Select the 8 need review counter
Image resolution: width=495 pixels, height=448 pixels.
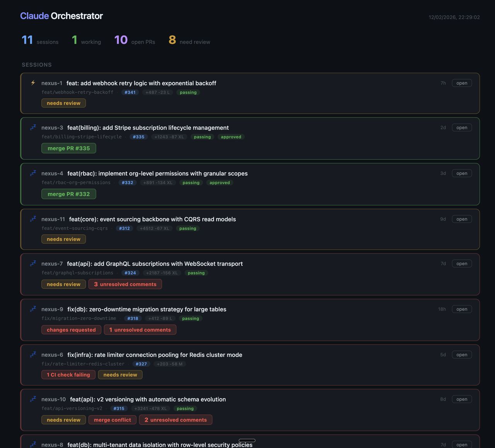189,40
